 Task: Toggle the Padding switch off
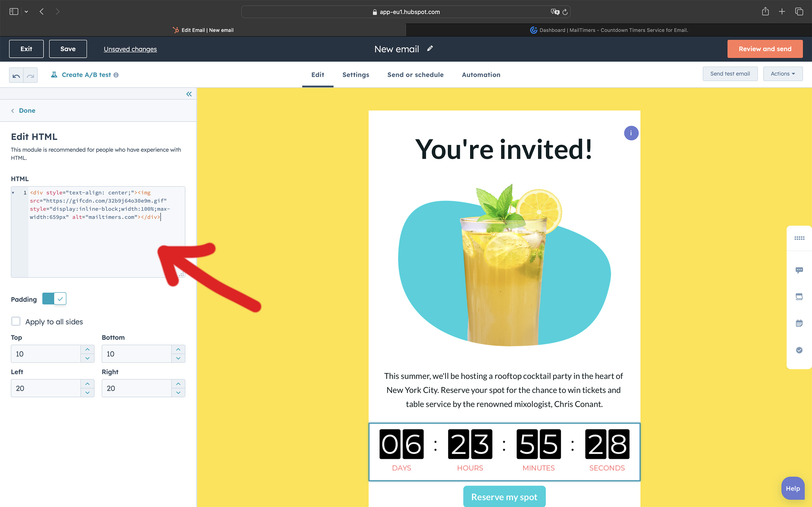54,298
